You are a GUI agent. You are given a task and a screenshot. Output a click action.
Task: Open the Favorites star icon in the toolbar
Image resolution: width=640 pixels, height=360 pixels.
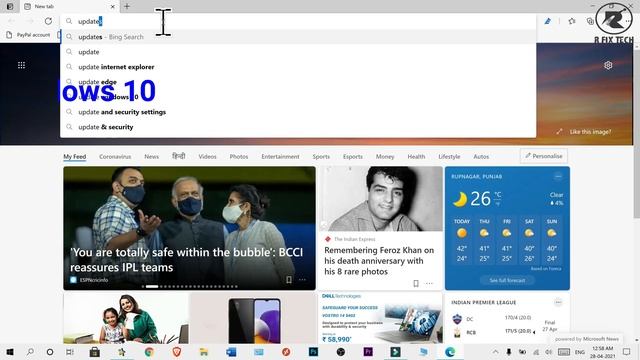tap(572, 21)
